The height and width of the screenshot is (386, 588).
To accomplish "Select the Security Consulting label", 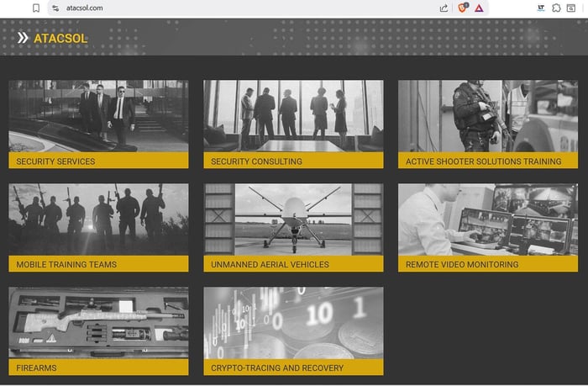I will (256, 161).
